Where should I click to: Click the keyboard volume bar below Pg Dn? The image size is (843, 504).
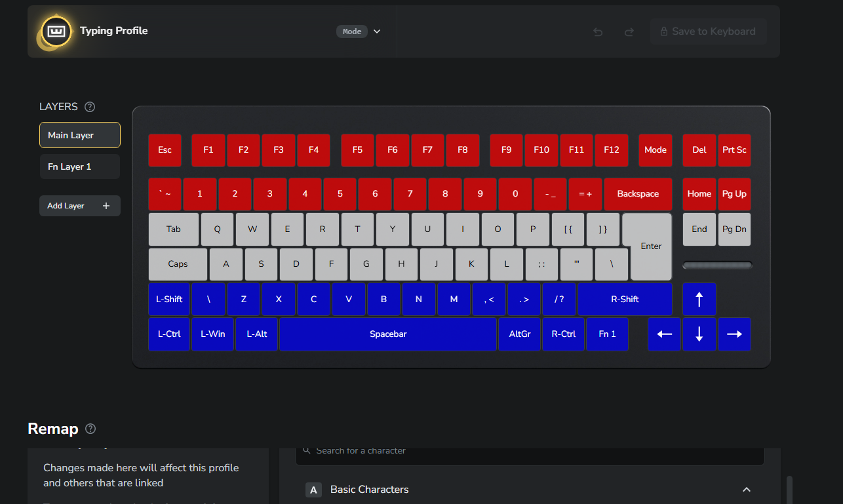[x=717, y=265]
